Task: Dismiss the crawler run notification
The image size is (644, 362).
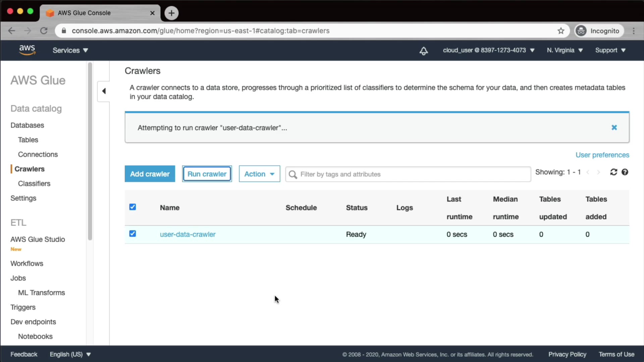Action: point(614,127)
